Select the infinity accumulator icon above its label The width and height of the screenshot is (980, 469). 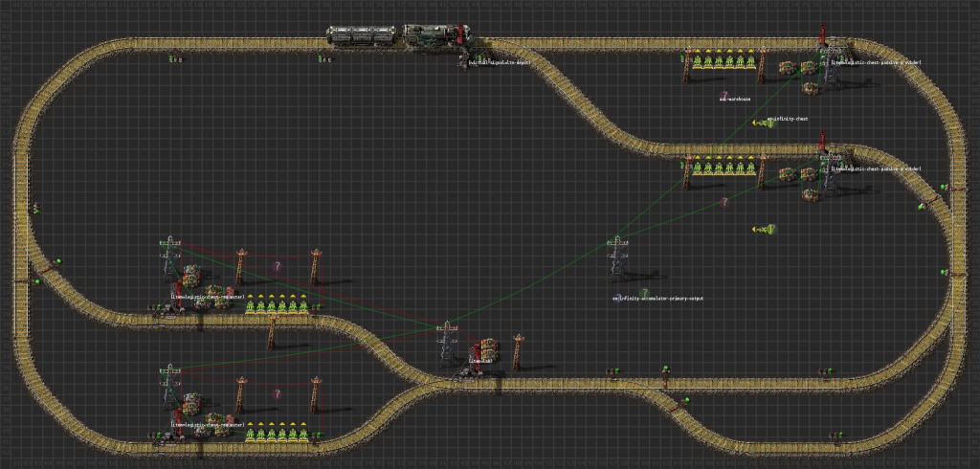click(644, 292)
